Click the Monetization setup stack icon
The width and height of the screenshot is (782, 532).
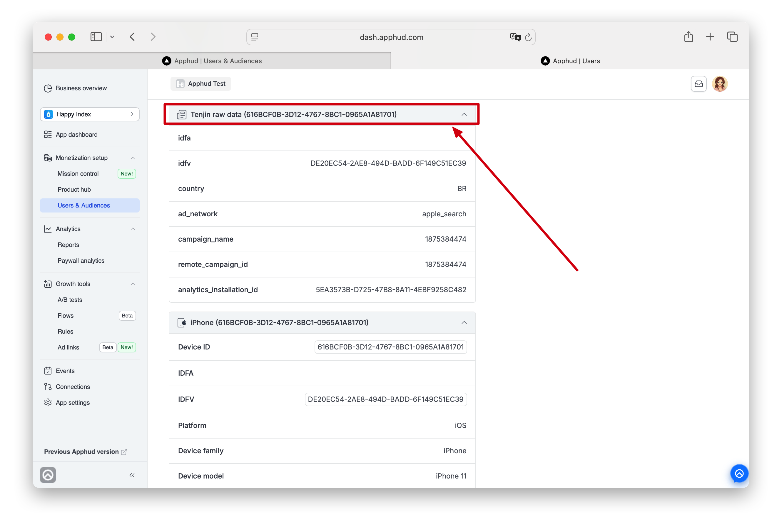48,158
